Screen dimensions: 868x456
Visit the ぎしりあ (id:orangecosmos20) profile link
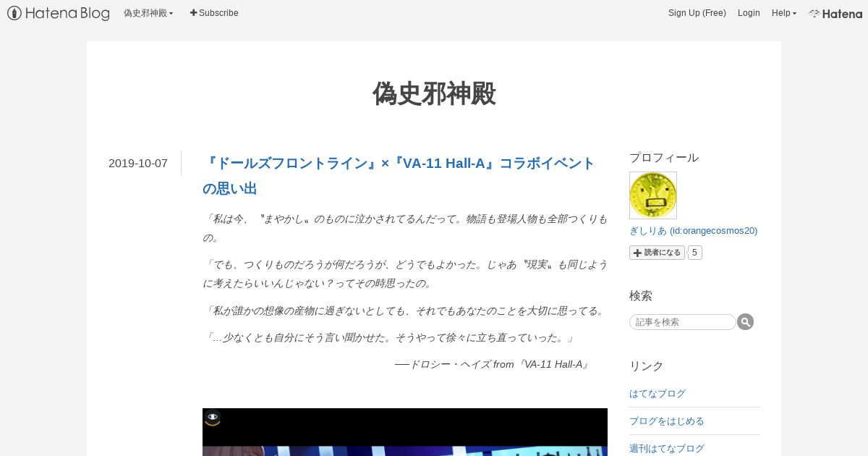[694, 231]
